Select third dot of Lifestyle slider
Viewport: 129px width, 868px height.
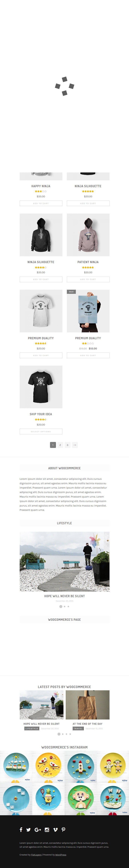tap(68, 607)
